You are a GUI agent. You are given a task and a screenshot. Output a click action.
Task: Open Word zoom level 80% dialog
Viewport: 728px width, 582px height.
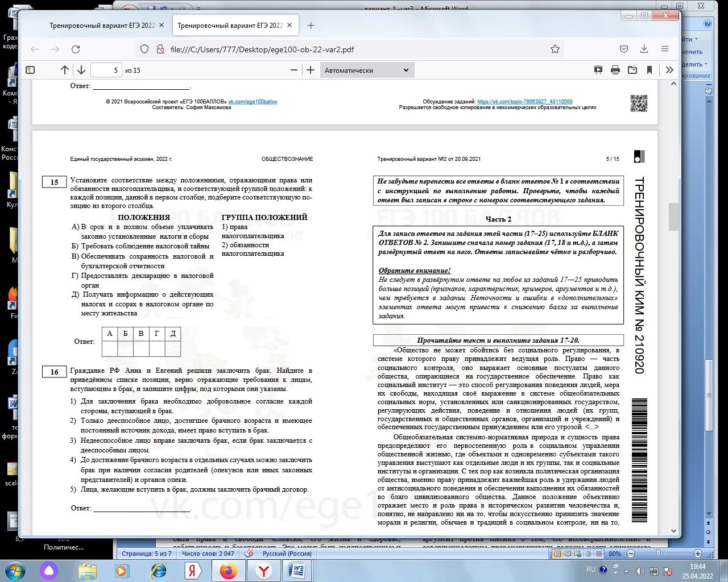(615, 554)
